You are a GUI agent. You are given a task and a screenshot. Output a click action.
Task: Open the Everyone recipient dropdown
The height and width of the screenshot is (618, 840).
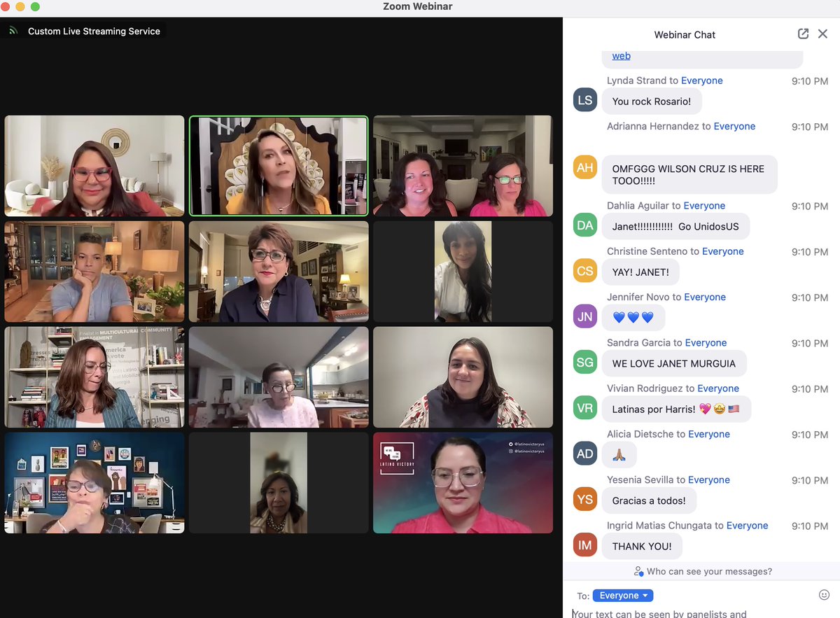[623, 596]
